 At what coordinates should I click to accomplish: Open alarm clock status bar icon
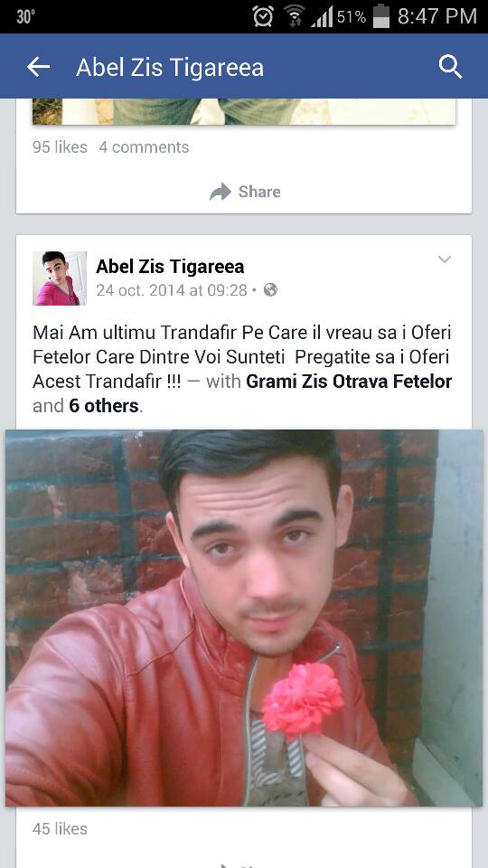pyautogui.click(x=263, y=16)
